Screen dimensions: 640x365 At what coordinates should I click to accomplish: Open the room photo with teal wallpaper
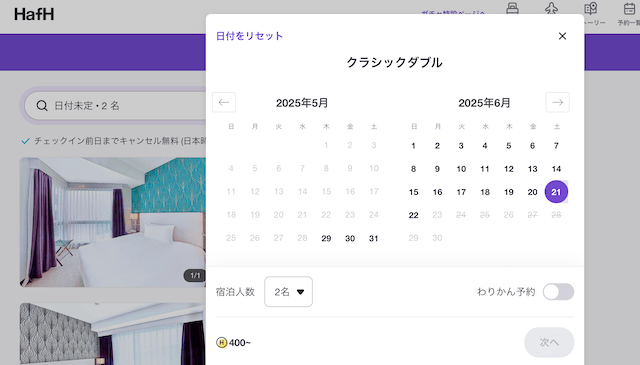pyautogui.click(x=113, y=222)
